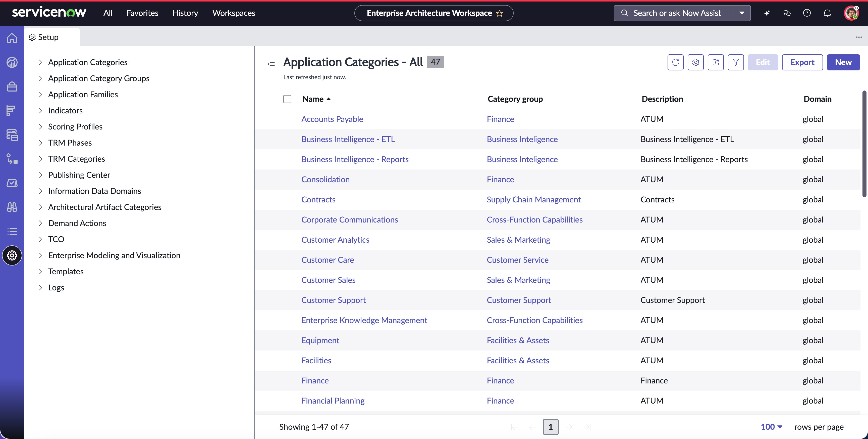
Task: Open the Enterprise Knowledge Management record
Action: pos(364,320)
